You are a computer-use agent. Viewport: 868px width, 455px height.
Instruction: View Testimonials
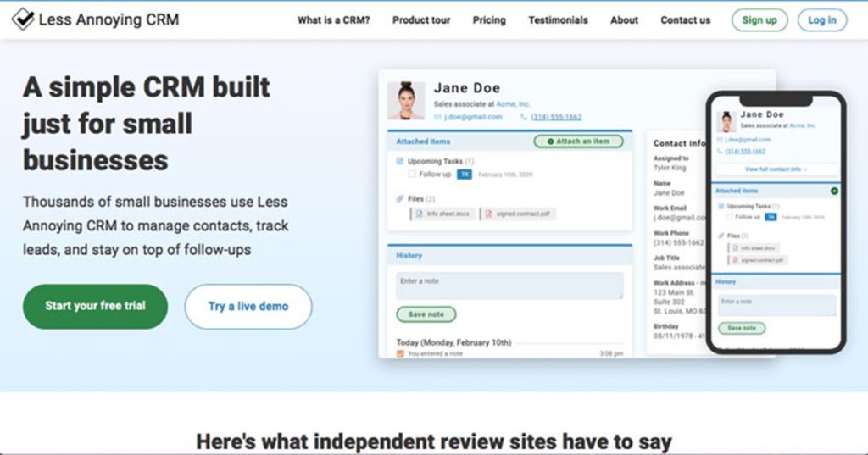coord(558,20)
